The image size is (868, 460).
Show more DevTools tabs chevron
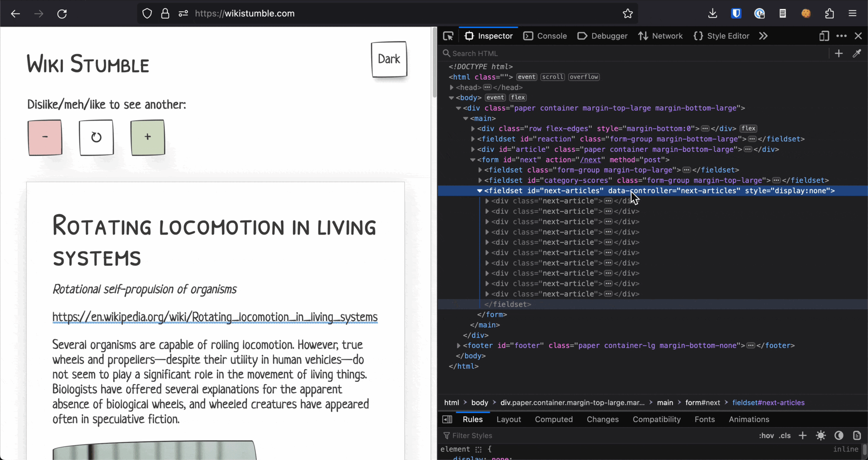click(x=763, y=36)
